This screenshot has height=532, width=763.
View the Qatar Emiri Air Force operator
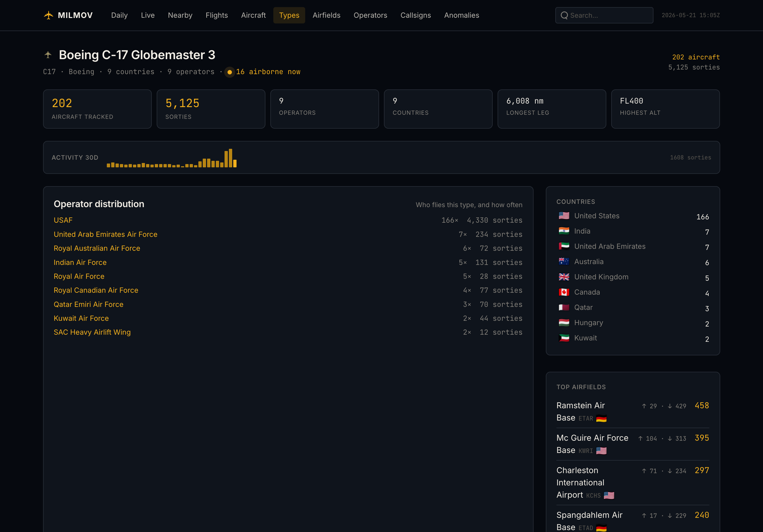click(89, 304)
